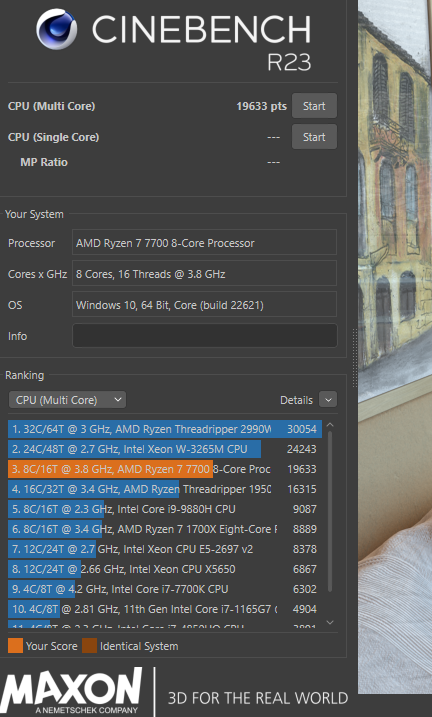
Task: Start the CPU Single Core benchmark
Action: [x=314, y=137]
